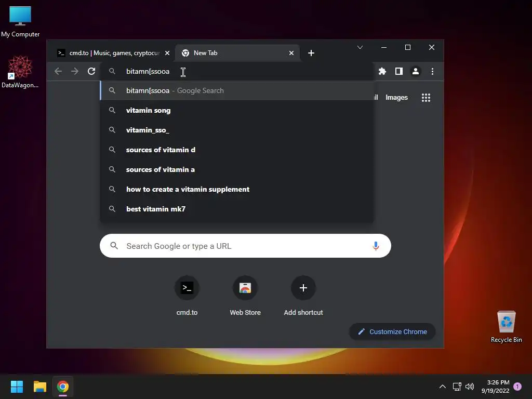
Task: Toggle the Chrome side panel
Action: click(399, 71)
